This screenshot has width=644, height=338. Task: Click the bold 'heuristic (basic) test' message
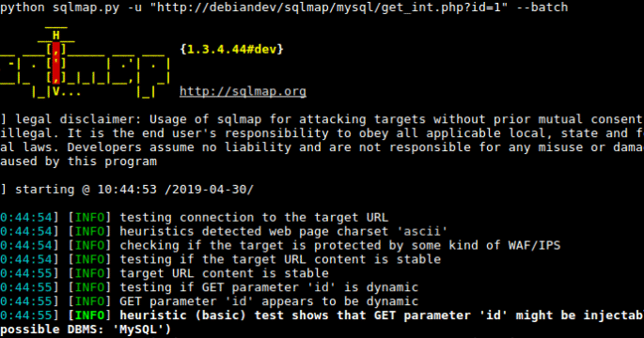pyautogui.click(x=382, y=315)
